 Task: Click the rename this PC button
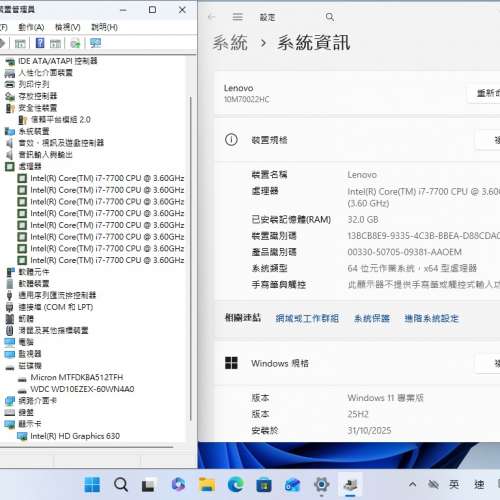(484, 93)
